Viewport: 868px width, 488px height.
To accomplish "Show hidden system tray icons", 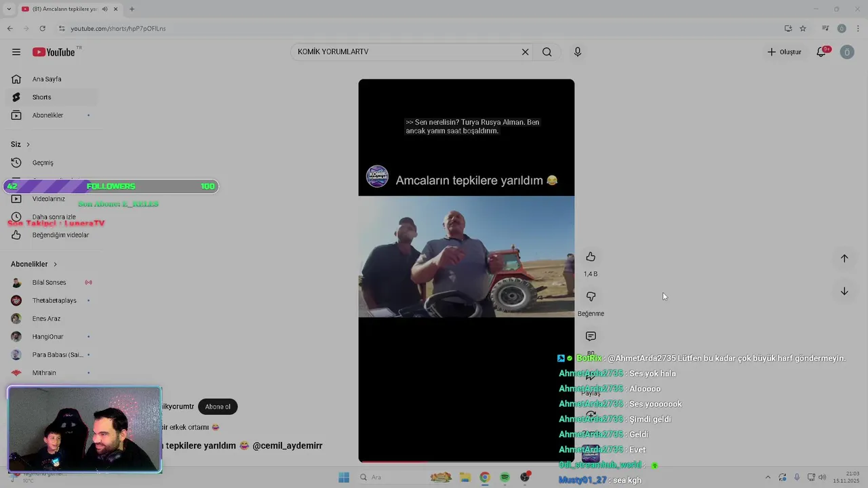I will (768, 477).
